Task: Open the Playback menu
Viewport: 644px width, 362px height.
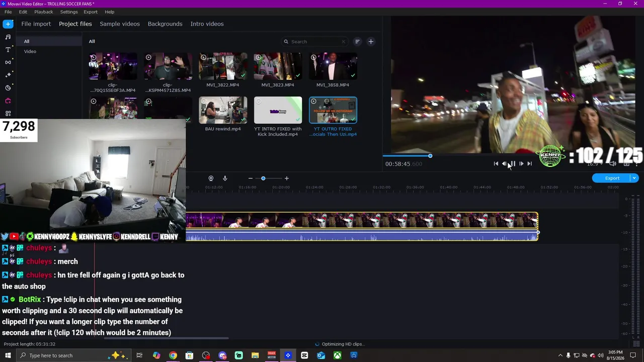Action: [x=44, y=12]
